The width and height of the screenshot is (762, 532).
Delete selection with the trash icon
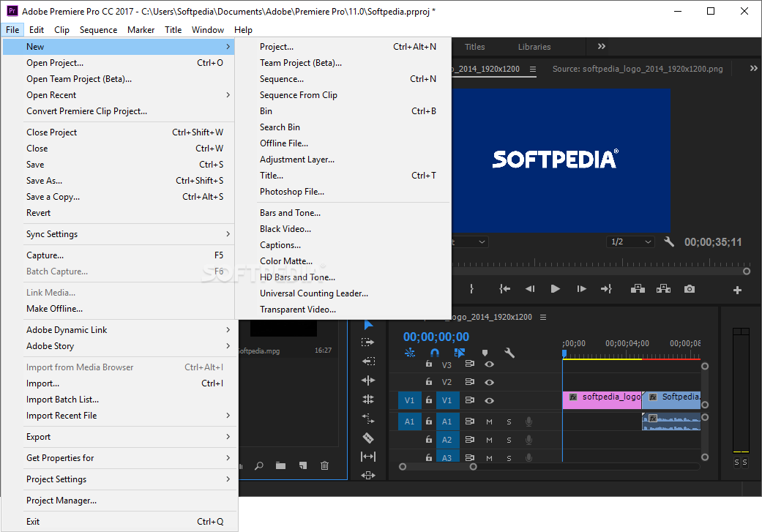324,465
